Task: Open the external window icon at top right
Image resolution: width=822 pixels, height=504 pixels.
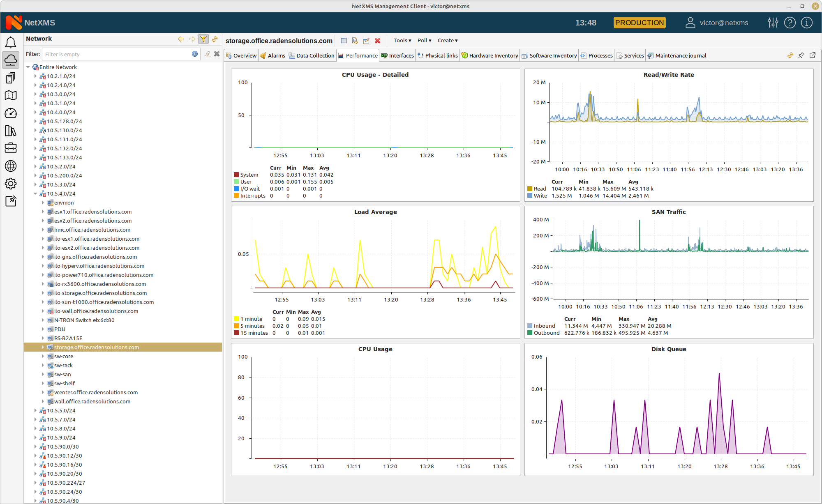Action: [x=812, y=55]
